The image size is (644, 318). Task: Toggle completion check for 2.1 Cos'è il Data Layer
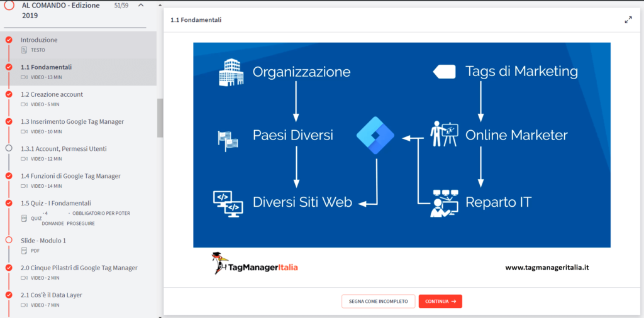click(9, 295)
